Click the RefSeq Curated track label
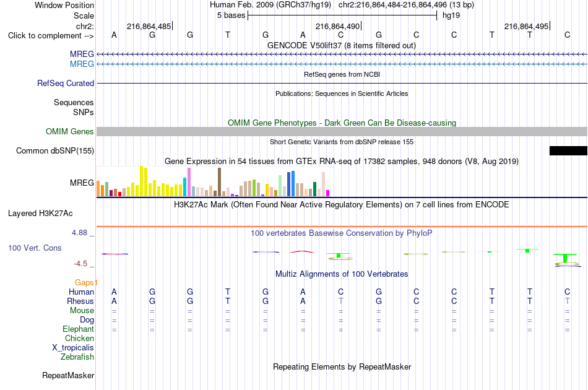Screen dimensions: 588x390 (66, 83)
